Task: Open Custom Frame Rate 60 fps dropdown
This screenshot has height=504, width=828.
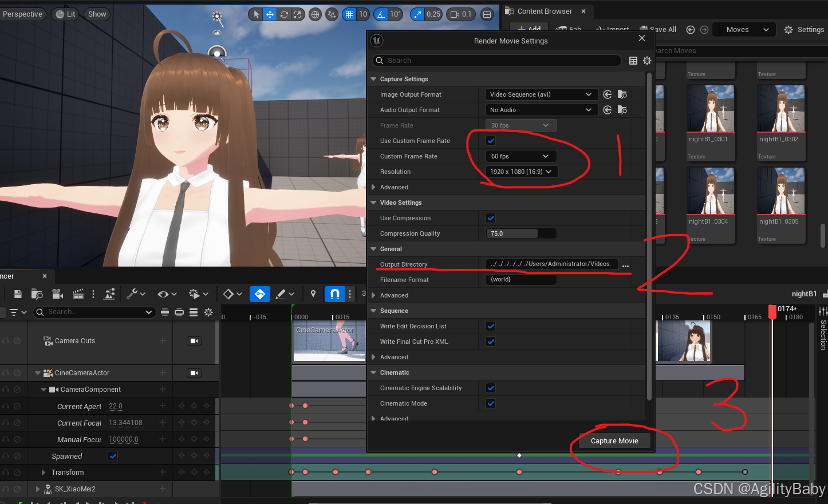Action: tap(521, 156)
